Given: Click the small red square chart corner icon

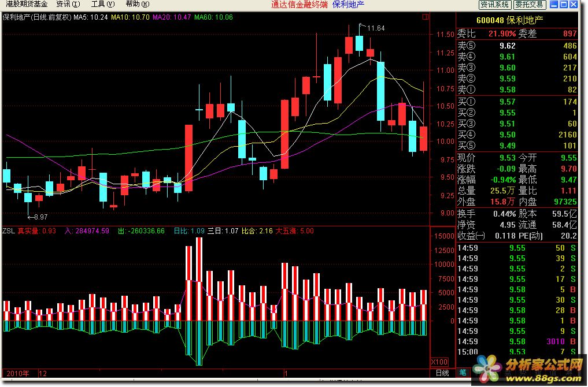Looking at the screenshot, I should [426, 17].
